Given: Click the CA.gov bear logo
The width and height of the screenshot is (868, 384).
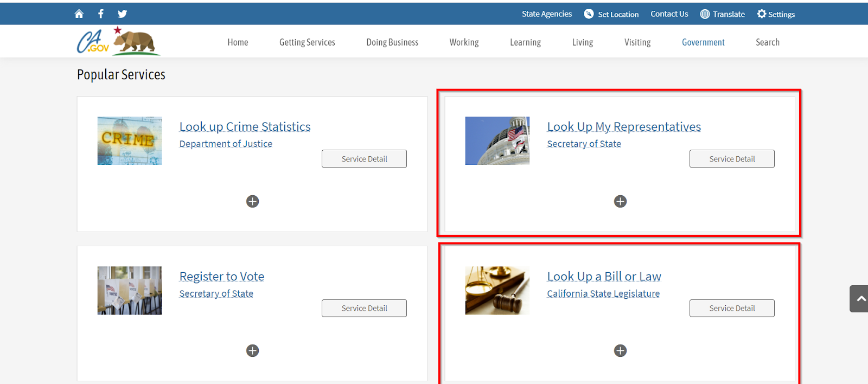Looking at the screenshot, I should click(119, 41).
